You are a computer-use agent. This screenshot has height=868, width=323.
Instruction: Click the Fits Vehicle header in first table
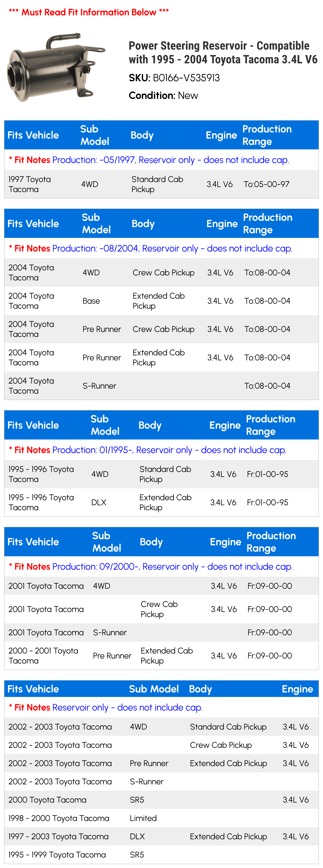[33, 135]
